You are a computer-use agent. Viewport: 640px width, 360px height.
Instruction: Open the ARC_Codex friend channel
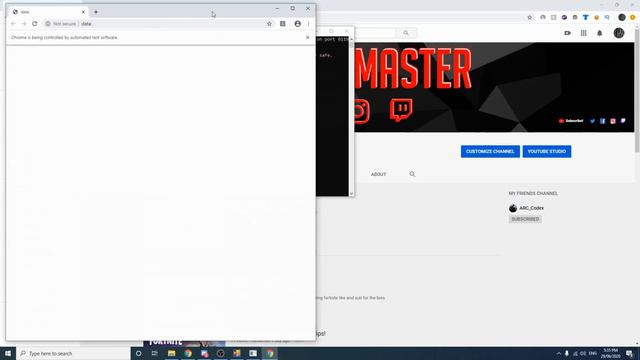tap(531, 208)
